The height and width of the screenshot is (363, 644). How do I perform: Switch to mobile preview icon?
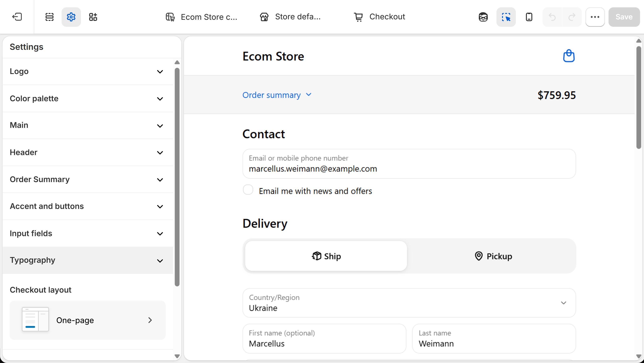pyautogui.click(x=529, y=17)
